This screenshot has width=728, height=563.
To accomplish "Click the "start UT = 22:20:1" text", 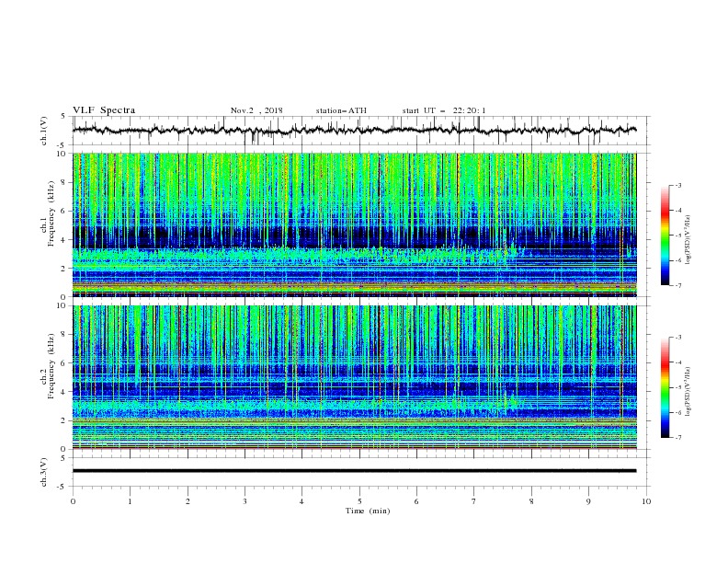I will point(444,110).
